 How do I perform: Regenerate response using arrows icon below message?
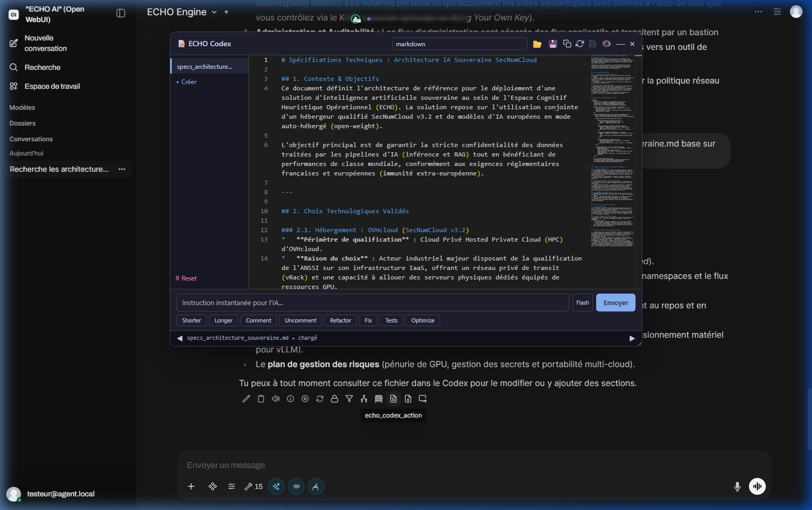pyautogui.click(x=319, y=399)
